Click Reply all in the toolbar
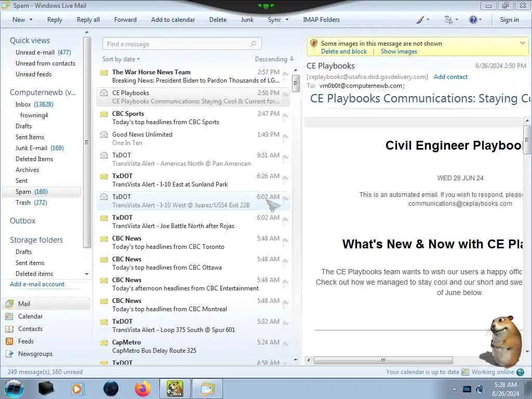Screen dimensions: 532x399 [88, 20]
